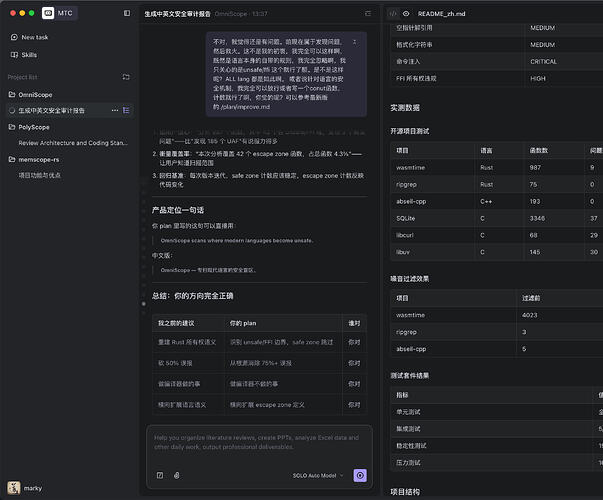
Task: Switch to eye preview mode of README
Action: click(x=406, y=13)
